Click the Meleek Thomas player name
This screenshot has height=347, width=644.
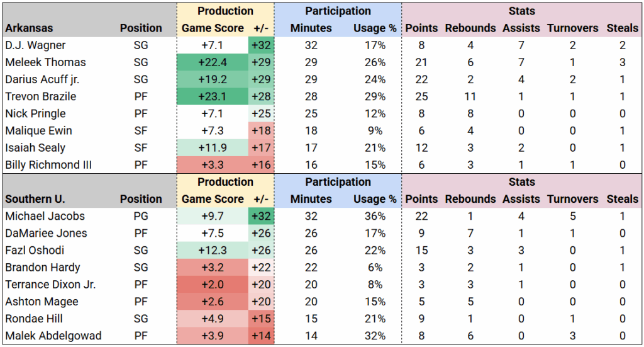coord(45,62)
